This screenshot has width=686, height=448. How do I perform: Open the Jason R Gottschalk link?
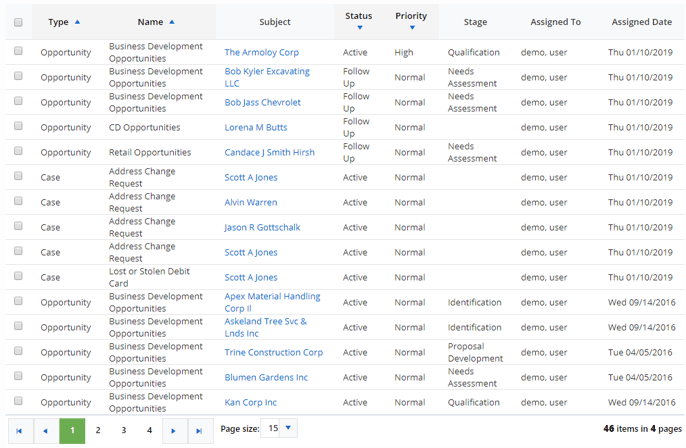click(262, 227)
